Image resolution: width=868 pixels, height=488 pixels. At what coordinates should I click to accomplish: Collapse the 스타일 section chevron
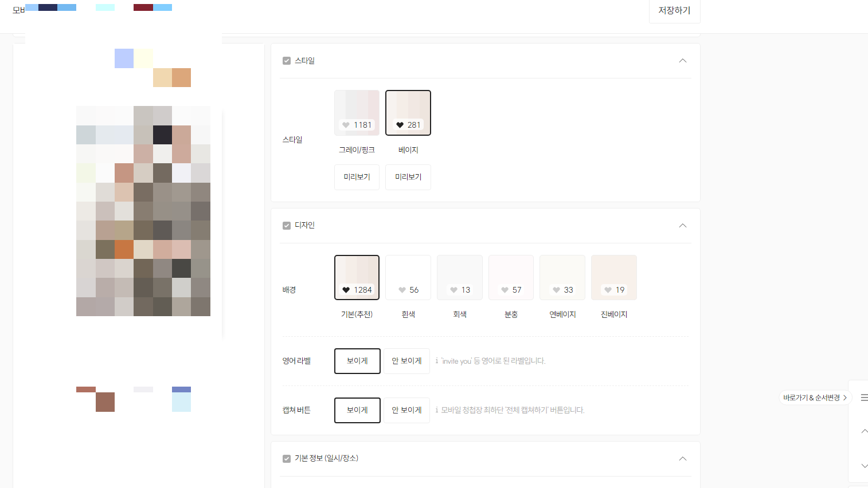click(x=683, y=61)
